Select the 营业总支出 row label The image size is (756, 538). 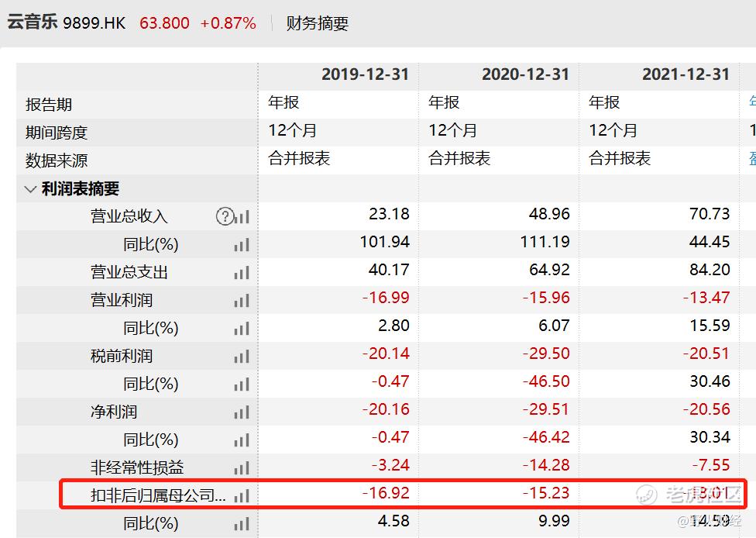(129, 272)
